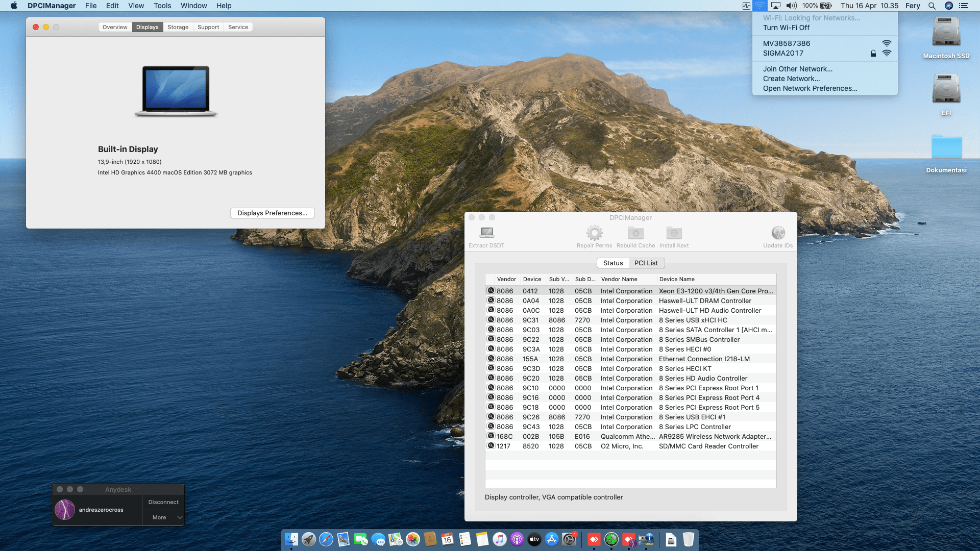Sort by the Device Name column header

pyautogui.click(x=677, y=279)
